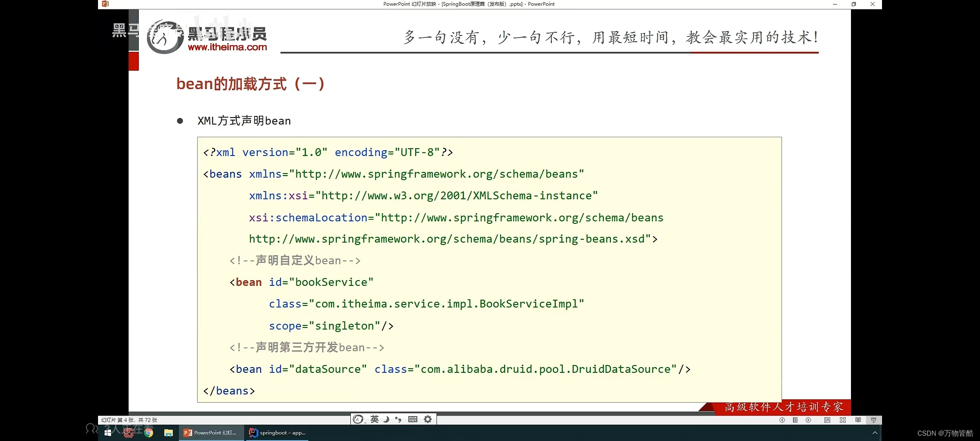Viewport: 980px width, 441px height.
Task: Click the scope="singleton" code line
Action: click(x=331, y=326)
